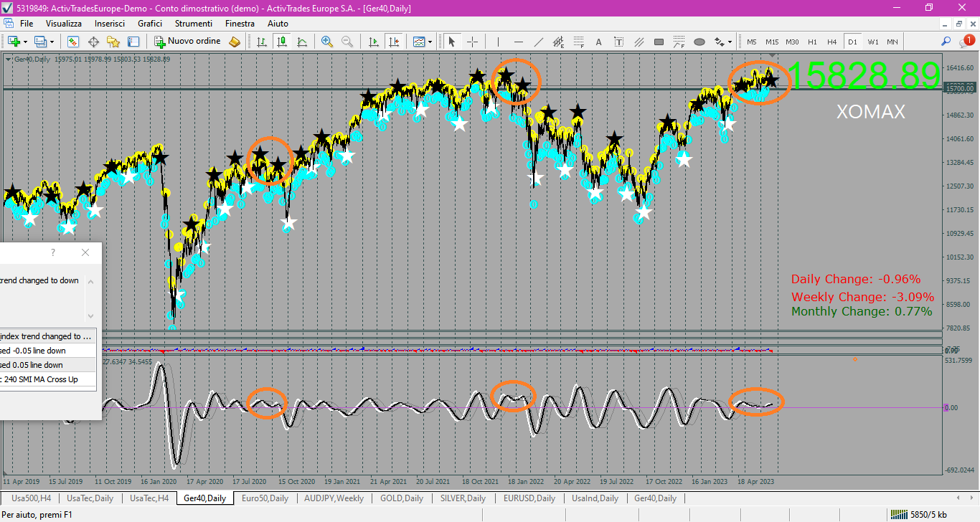Zoom out of the chart
This screenshot has width=980, height=522.
347,42
